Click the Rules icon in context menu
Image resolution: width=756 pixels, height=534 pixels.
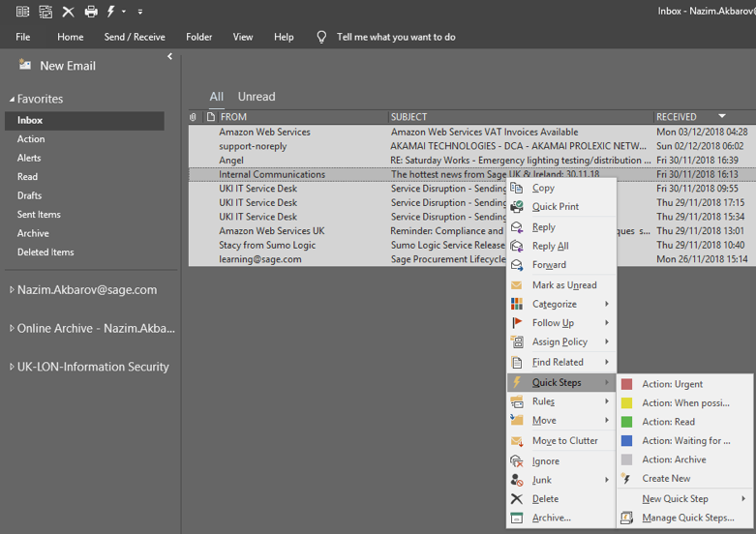tap(516, 400)
